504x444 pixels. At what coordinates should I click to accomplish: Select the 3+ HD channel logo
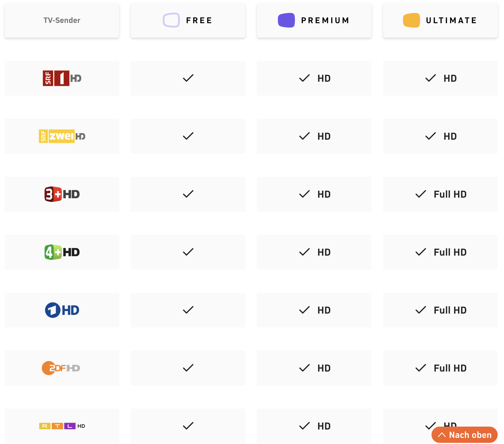click(62, 194)
